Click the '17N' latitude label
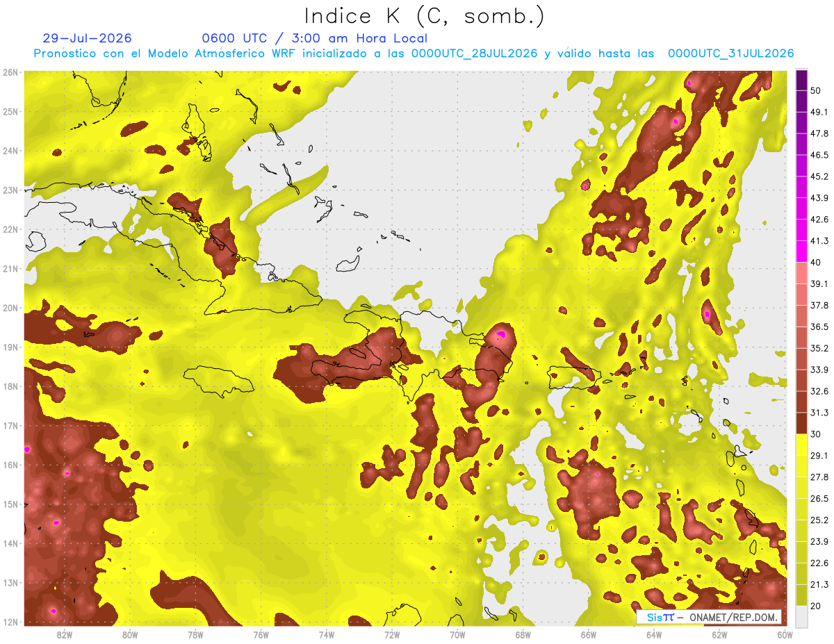The width and height of the screenshot is (834, 644). tap(10, 425)
